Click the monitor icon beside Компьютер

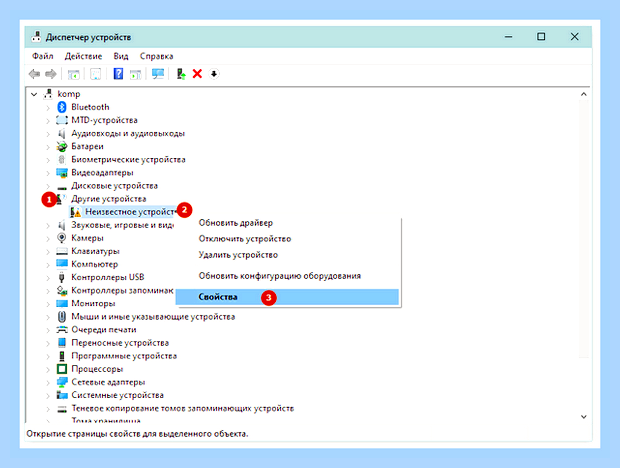click(62, 264)
